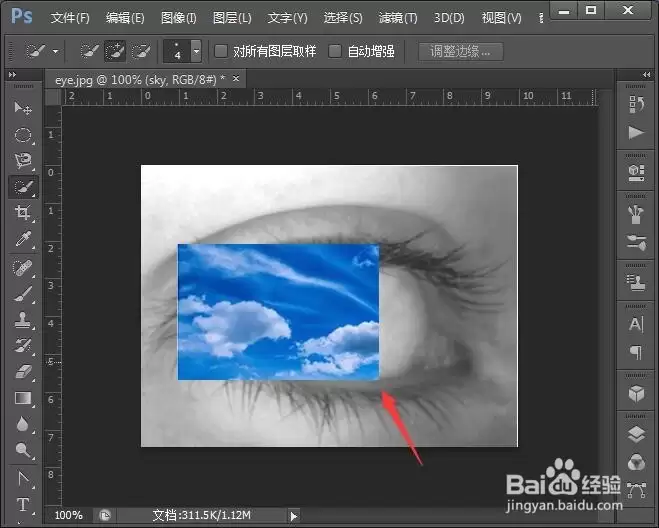The height and width of the screenshot is (528, 659).
Task: Select the Crop tool
Action: coord(23,213)
